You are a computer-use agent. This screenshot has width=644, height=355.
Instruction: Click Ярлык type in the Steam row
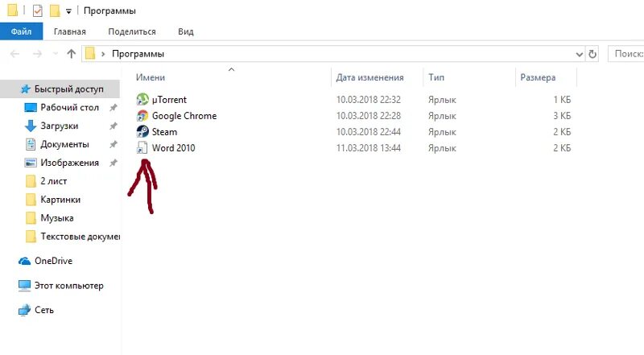(442, 132)
